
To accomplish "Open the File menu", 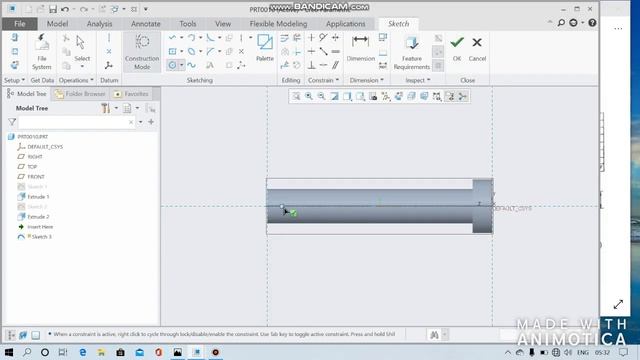I will tap(20, 24).
